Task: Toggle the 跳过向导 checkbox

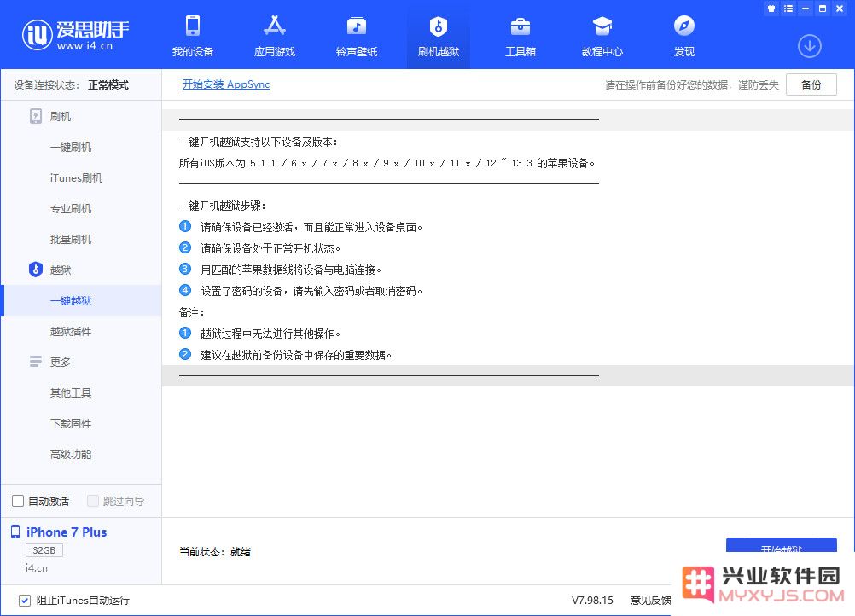Action: (x=93, y=501)
